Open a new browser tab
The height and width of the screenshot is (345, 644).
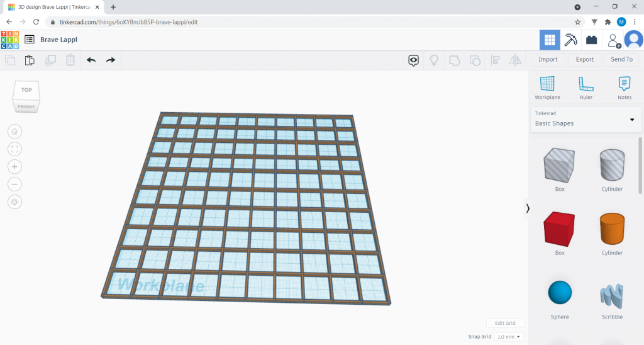click(x=113, y=7)
